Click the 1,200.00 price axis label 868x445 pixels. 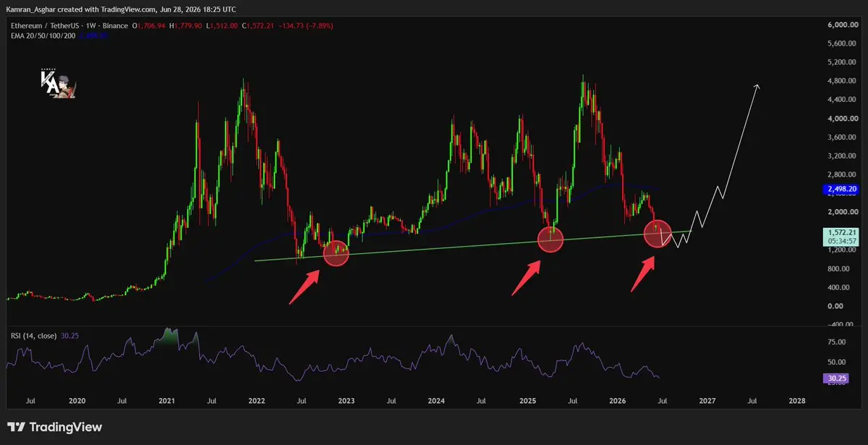pos(841,250)
